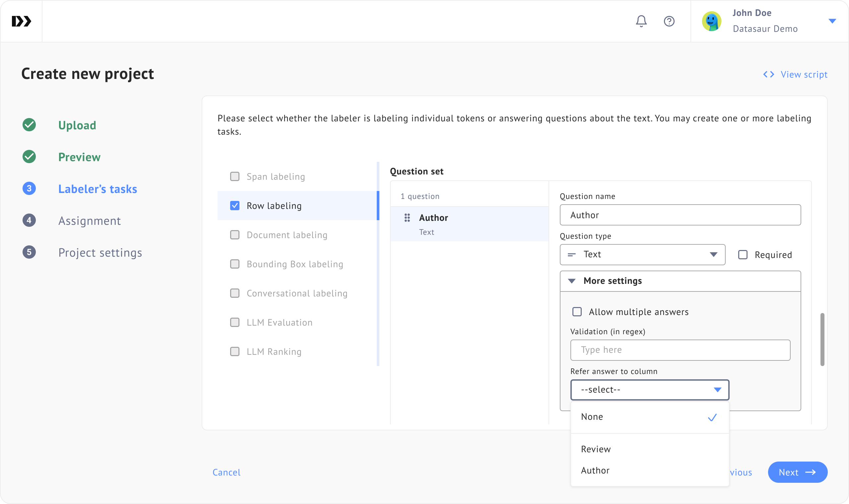Enable the Span labeling checkbox
Image resolution: width=849 pixels, height=504 pixels.
pyautogui.click(x=235, y=177)
